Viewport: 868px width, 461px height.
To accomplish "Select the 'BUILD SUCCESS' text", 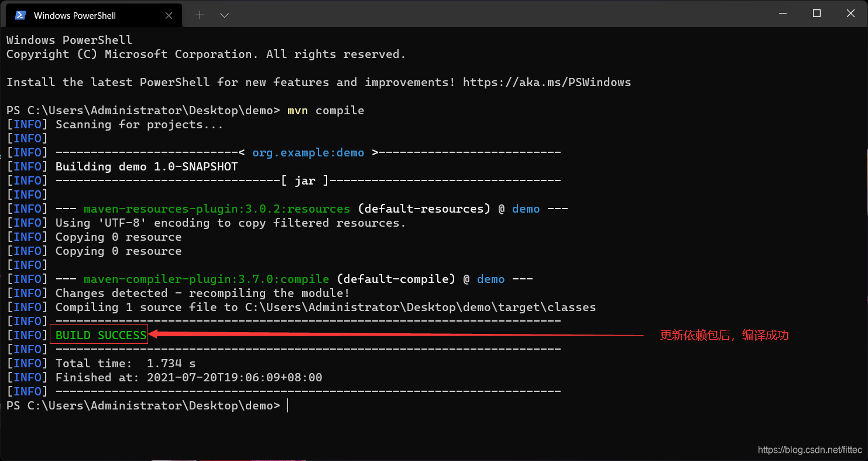I will pos(101,336).
